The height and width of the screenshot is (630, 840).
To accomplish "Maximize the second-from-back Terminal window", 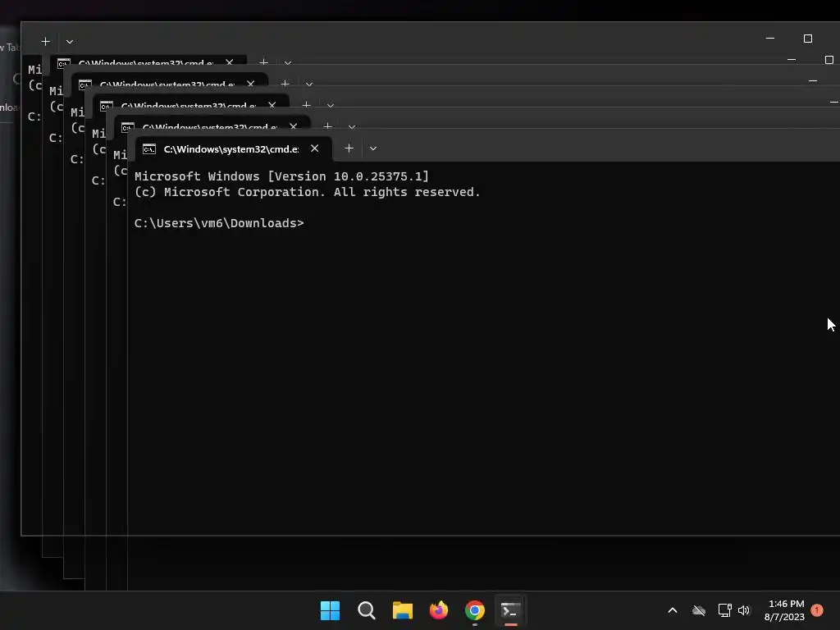I will pos(829,59).
